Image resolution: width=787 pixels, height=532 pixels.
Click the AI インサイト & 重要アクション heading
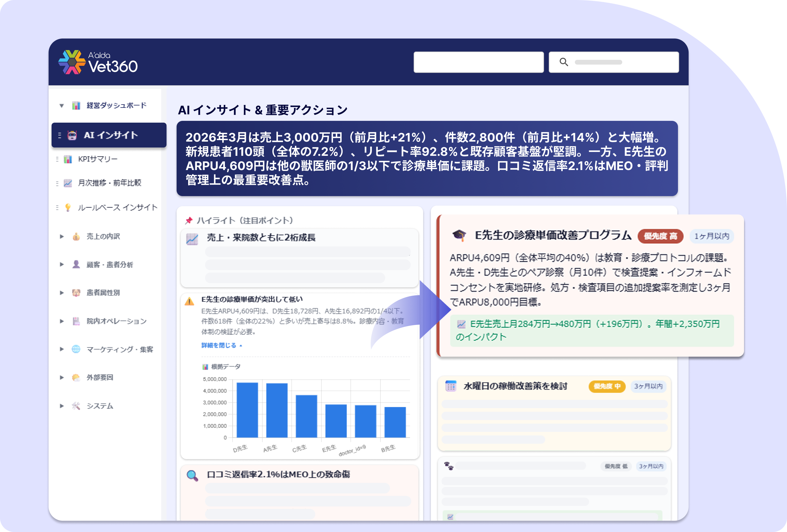tap(263, 110)
